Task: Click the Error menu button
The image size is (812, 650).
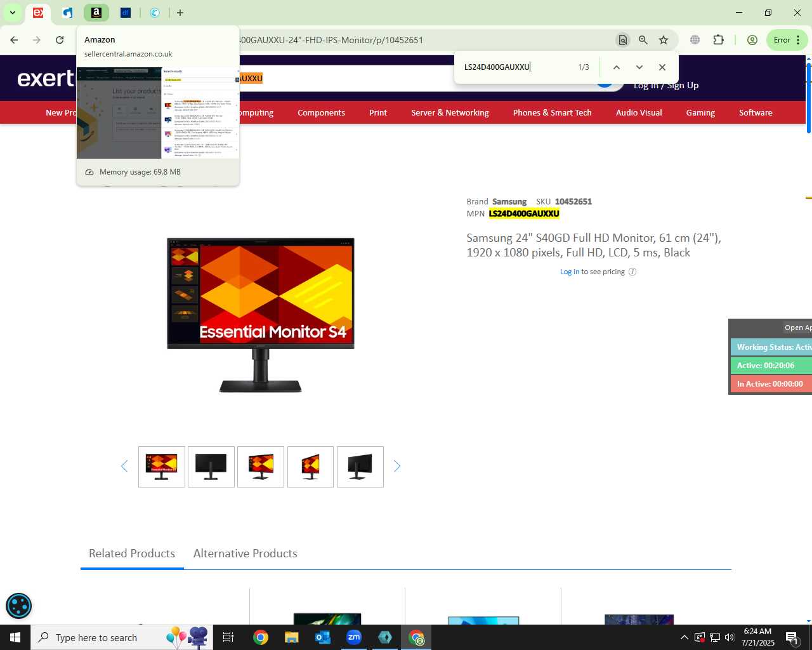Action: click(787, 40)
